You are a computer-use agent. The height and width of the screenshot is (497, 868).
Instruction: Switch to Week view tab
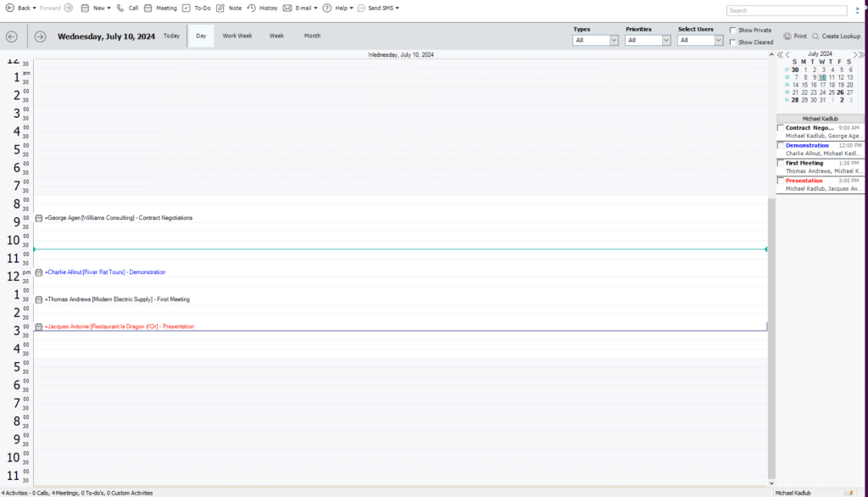point(276,36)
